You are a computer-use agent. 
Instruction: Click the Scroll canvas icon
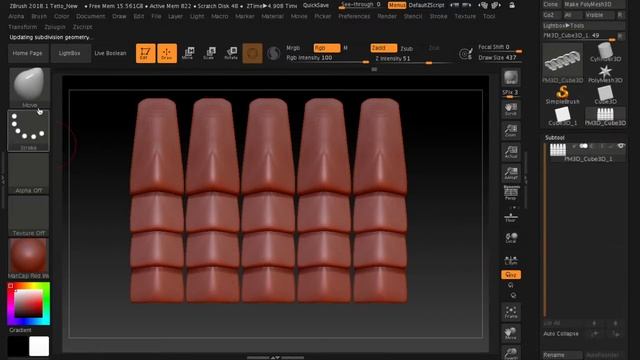[511, 109]
